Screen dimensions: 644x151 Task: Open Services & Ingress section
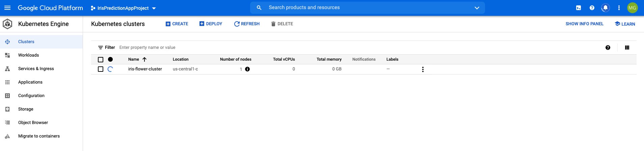click(x=36, y=69)
